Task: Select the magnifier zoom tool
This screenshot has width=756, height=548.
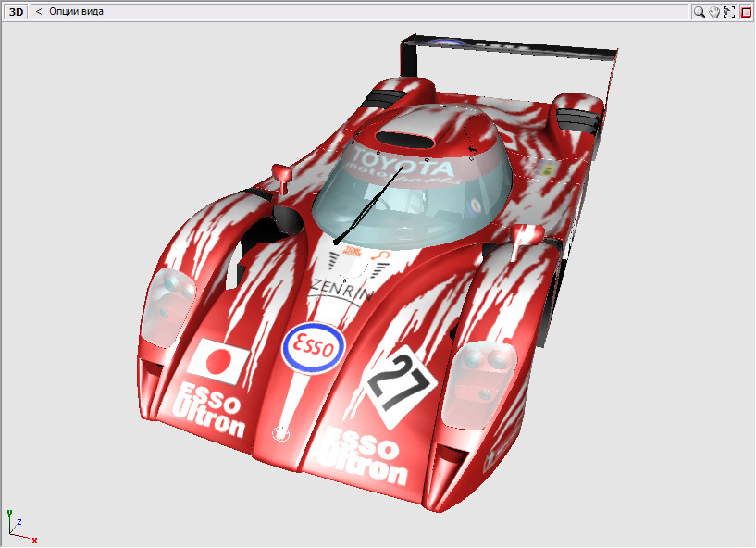Action: coord(700,12)
